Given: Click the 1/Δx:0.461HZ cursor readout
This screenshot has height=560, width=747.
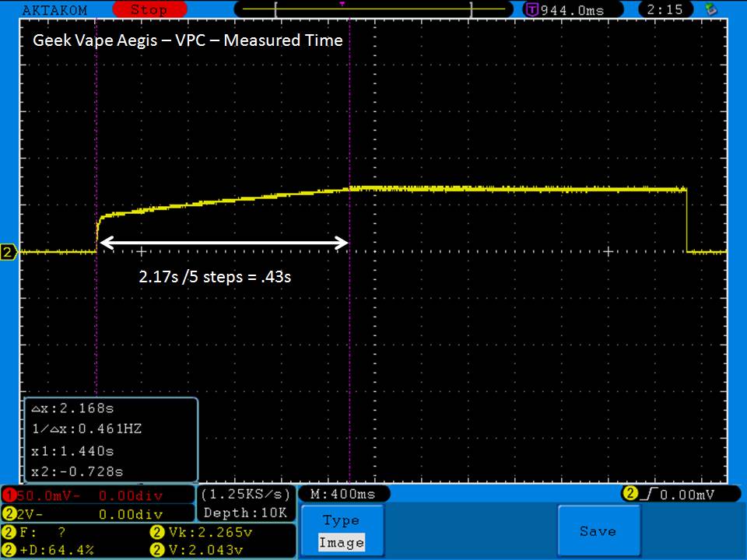Looking at the screenshot, I should (x=86, y=429).
